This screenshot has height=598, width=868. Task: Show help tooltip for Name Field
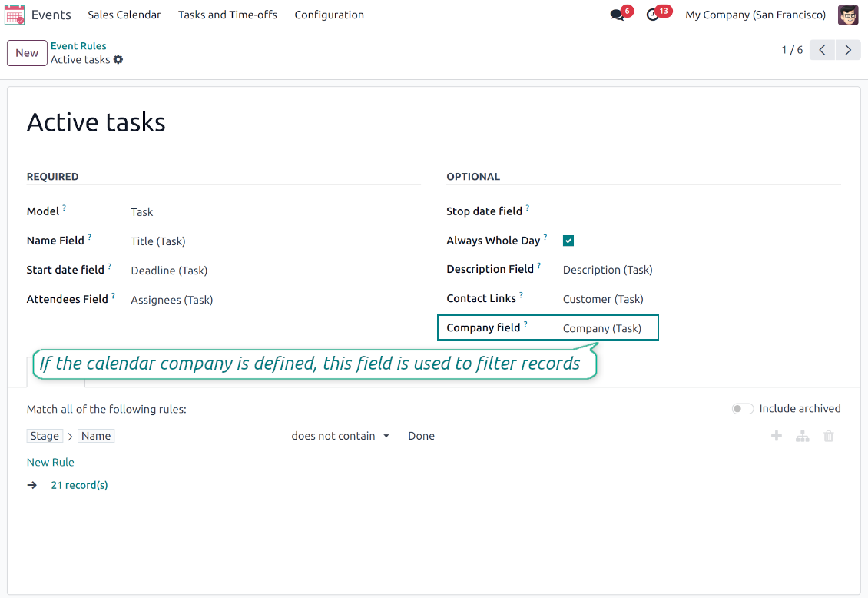[x=90, y=237]
